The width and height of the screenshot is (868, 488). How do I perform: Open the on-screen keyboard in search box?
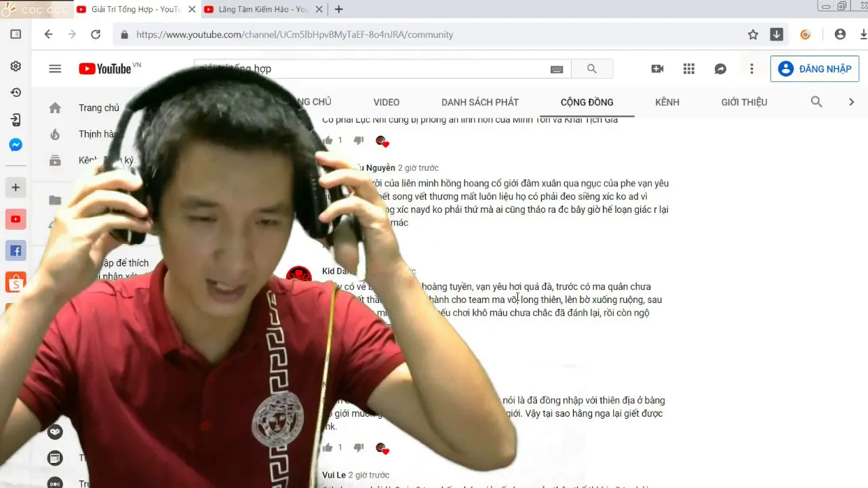click(x=557, y=69)
